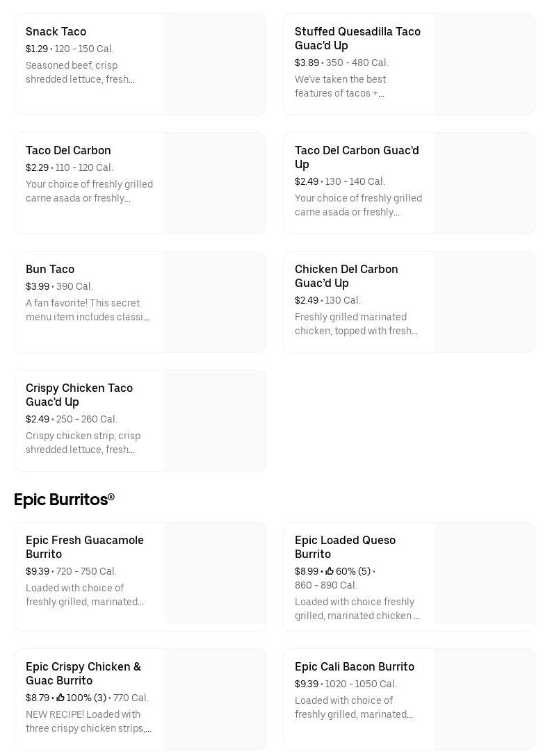The image size is (559, 756).
Task: Click thumbs-up icon on Epic Loaded Queso Burrito
Action: point(330,571)
